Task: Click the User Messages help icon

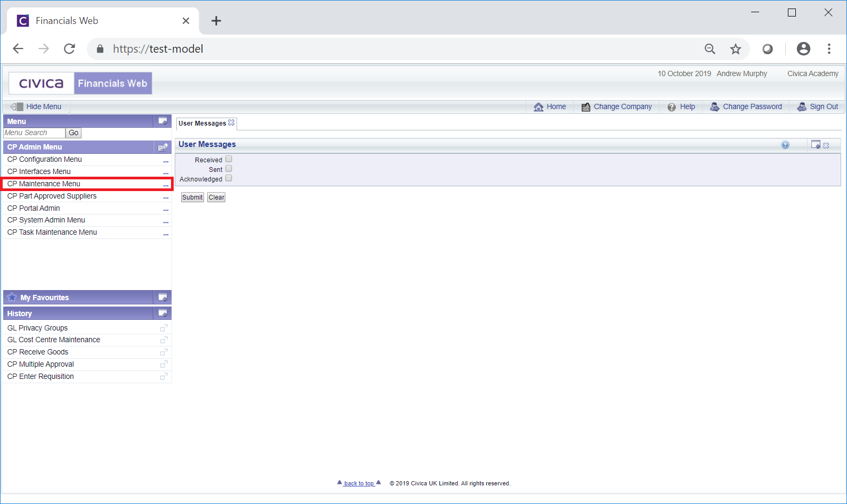Action: click(x=785, y=145)
